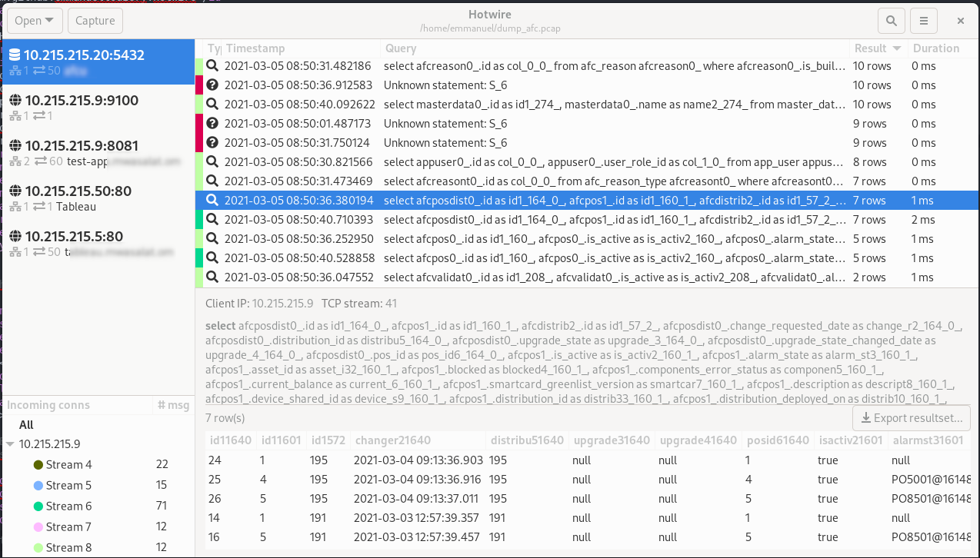980x558 pixels.
Task: Click question icon of 08:50:36.912583 row
Action: coord(212,85)
